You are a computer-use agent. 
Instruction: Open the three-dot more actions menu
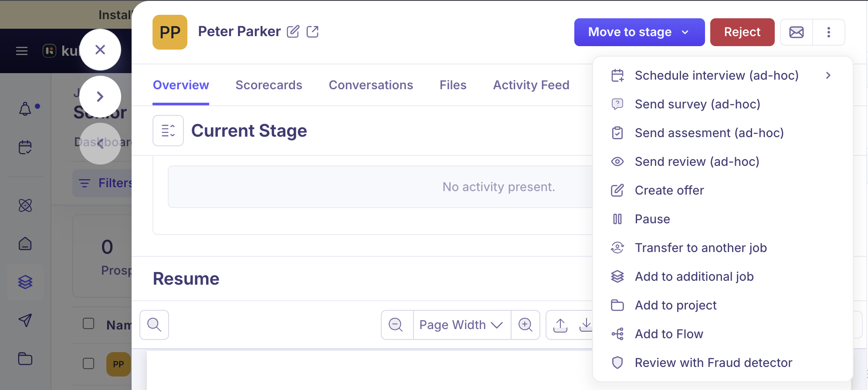(829, 32)
